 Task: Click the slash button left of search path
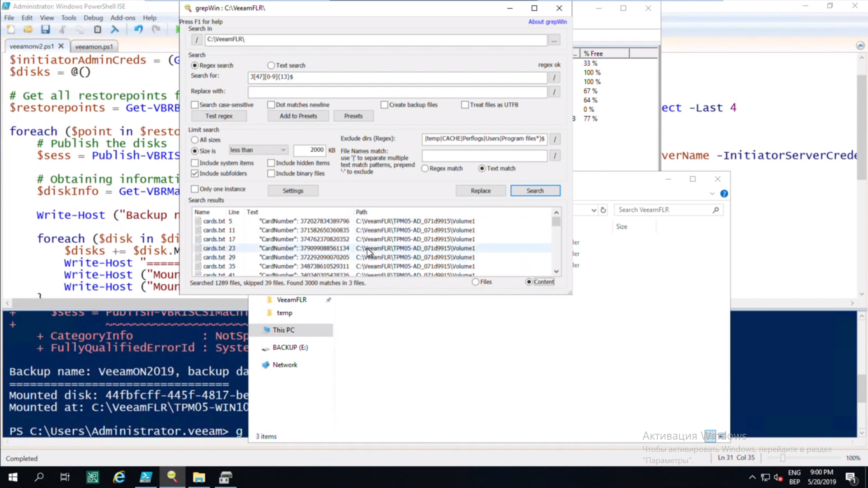point(196,40)
